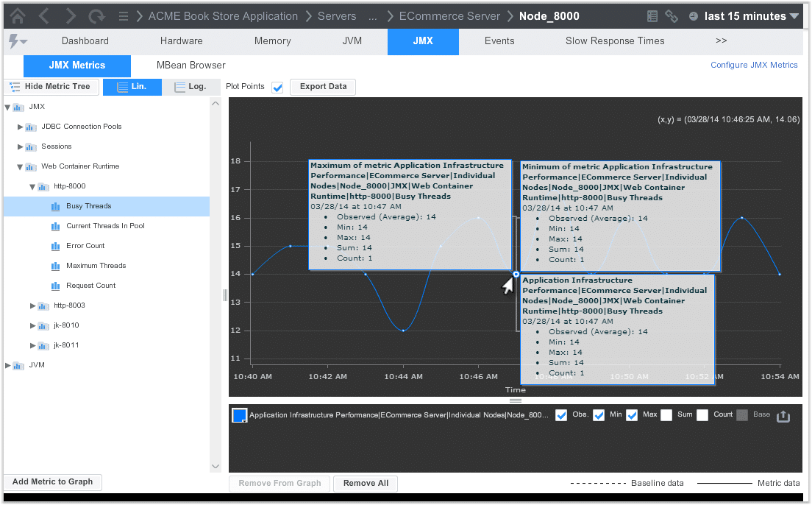Switch to the MBean Browser subtab
This screenshot has width=812, height=505.
(x=190, y=66)
